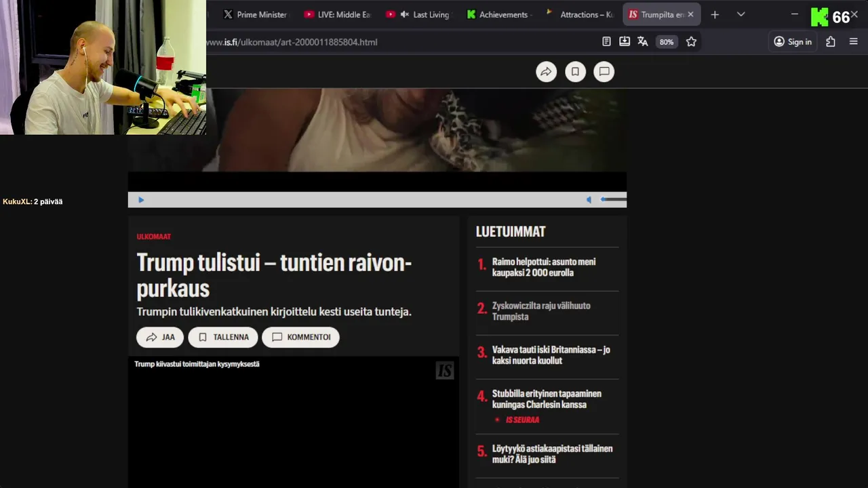Switch to the Last Living tab
Screen dimensions: 868x488
click(418, 14)
